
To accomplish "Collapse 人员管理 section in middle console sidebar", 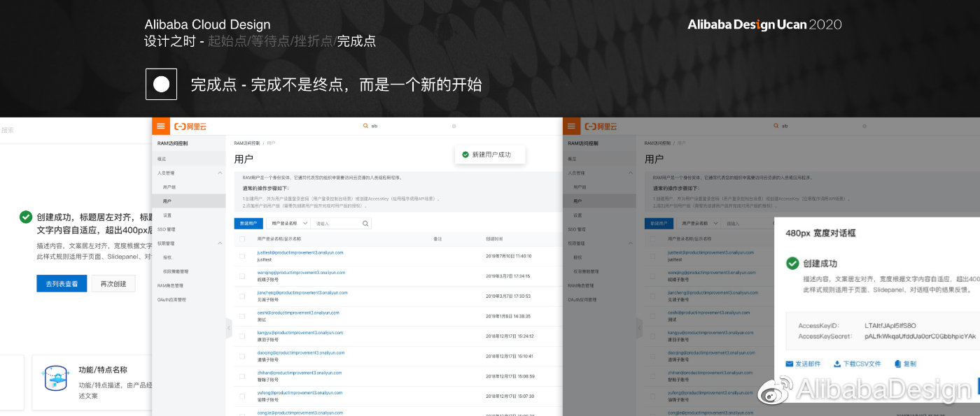I will tap(220, 173).
